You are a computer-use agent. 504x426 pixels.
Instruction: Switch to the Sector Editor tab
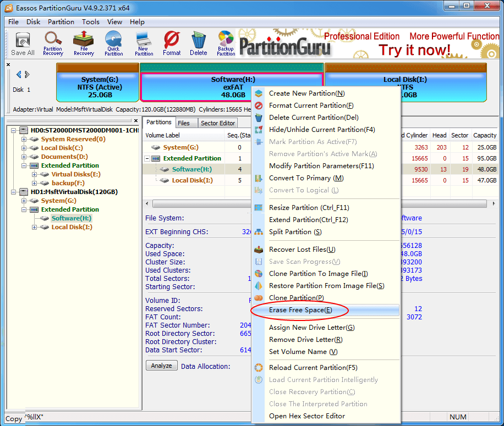point(217,123)
